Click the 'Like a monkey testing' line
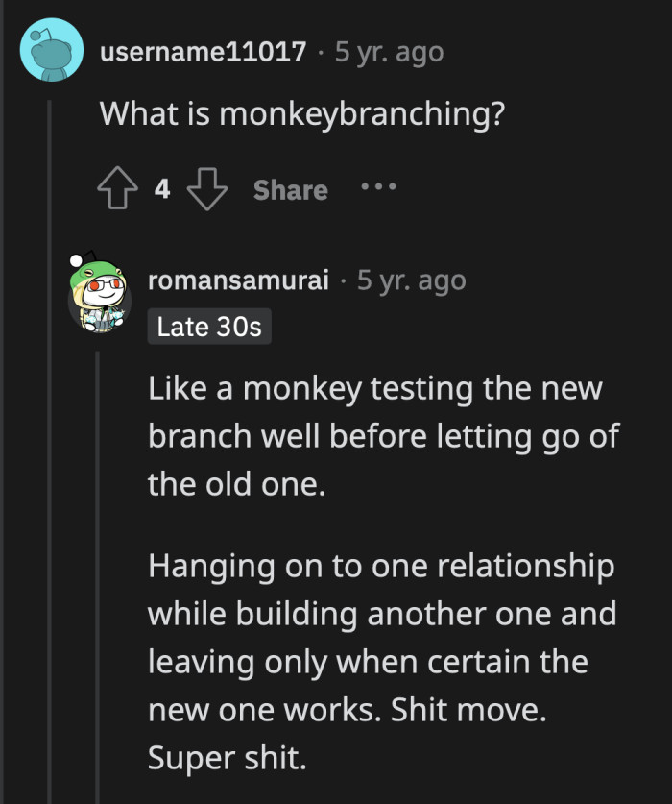This screenshot has height=804, width=672. click(x=374, y=389)
